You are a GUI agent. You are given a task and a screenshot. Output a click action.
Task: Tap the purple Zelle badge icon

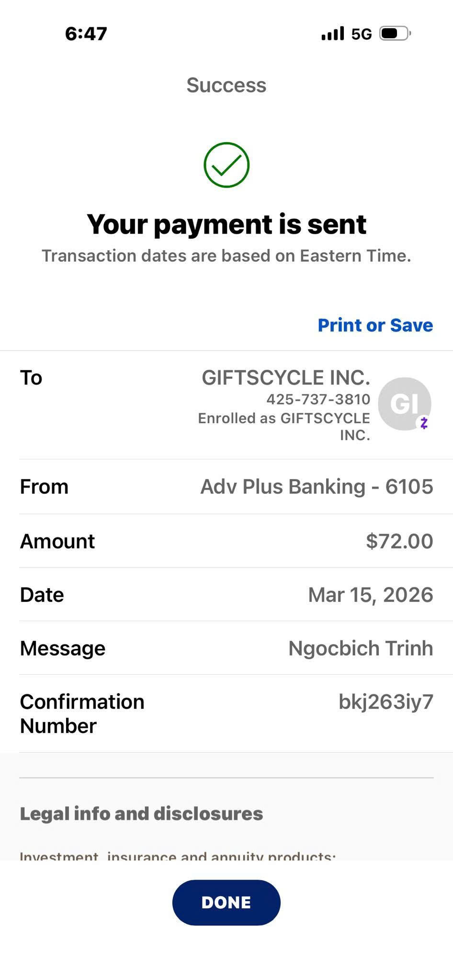pyautogui.click(x=424, y=423)
